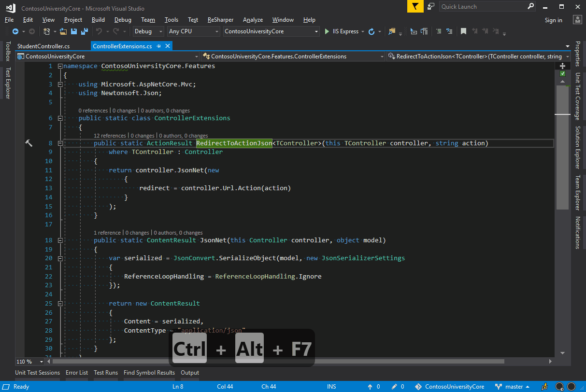The height and width of the screenshot is (392, 586).
Task: Open the ContosoUniversityCore startup project dropdown
Action: [271, 31]
